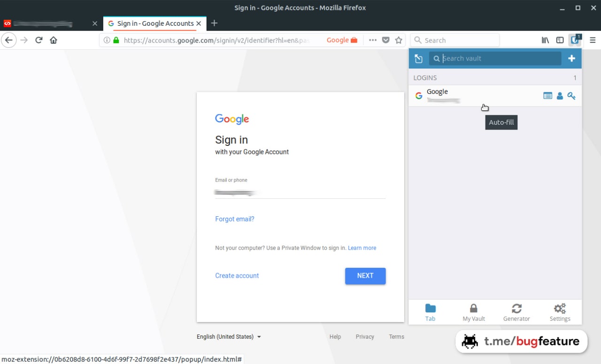Save the page to Pocket
Viewport: 601px width, 364px height.
click(x=385, y=40)
